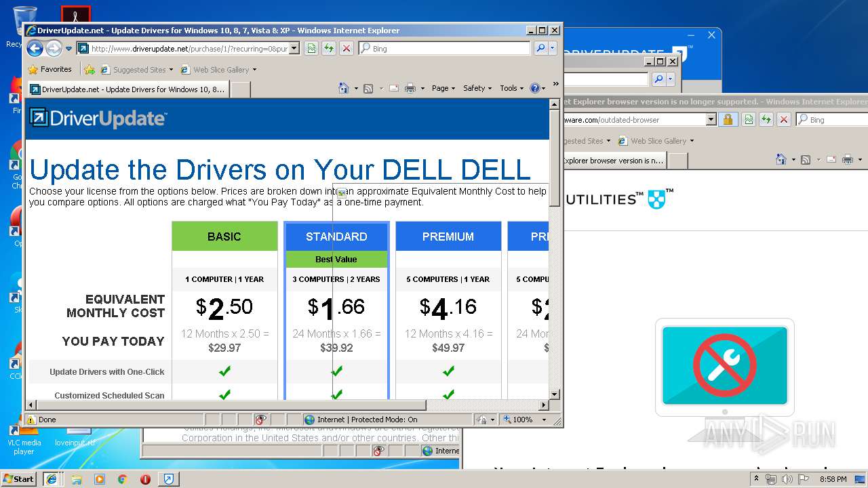Image resolution: width=868 pixels, height=488 pixels.
Task: Open the Safety menu
Action: tap(477, 88)
